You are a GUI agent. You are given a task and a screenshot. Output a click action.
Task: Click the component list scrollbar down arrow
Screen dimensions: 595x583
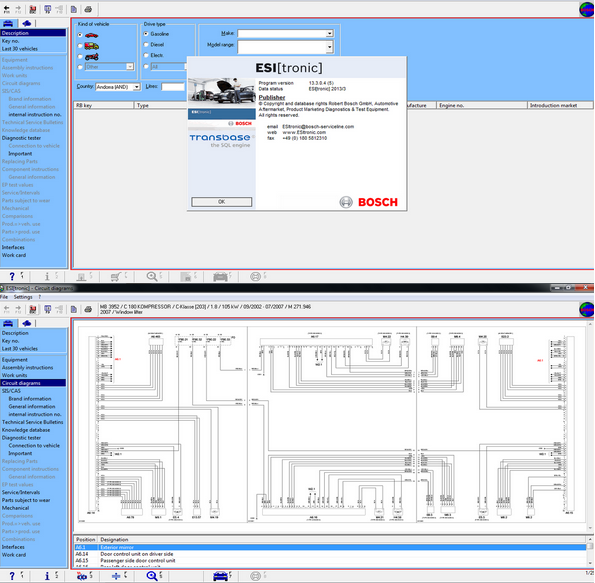click(590, 563)
